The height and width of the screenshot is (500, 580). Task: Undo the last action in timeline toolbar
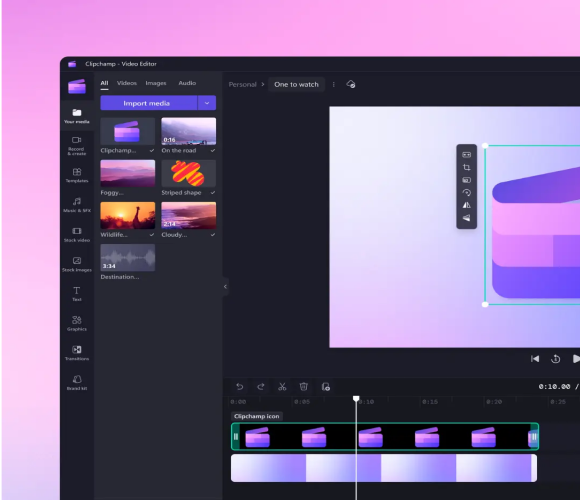239,387
